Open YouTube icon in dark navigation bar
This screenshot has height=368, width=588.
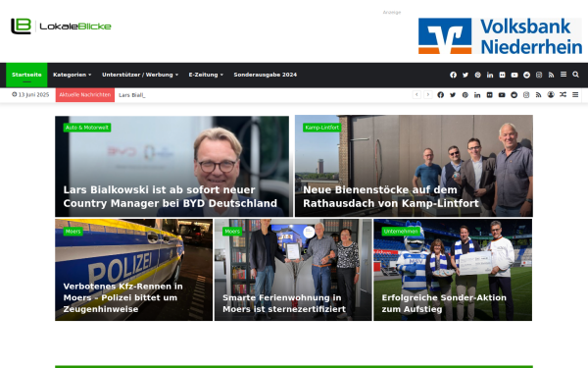tap(514, 75)
